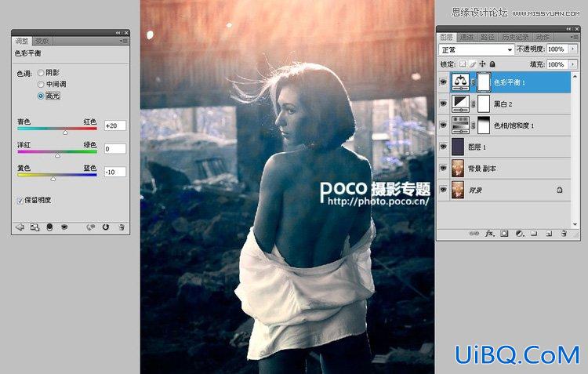Reset adjustment with circular arrow icon

click(106, 227)
